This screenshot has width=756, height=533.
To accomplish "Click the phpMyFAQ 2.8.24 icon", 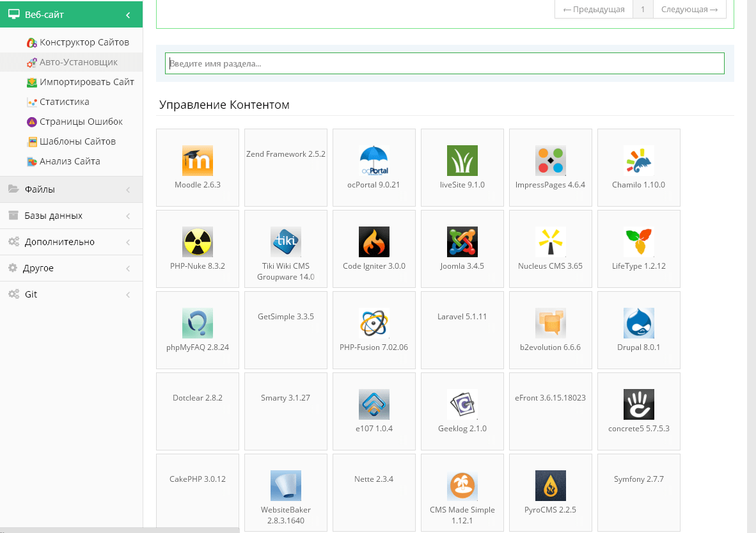I will pyautogui.click(x=197, y=323).
